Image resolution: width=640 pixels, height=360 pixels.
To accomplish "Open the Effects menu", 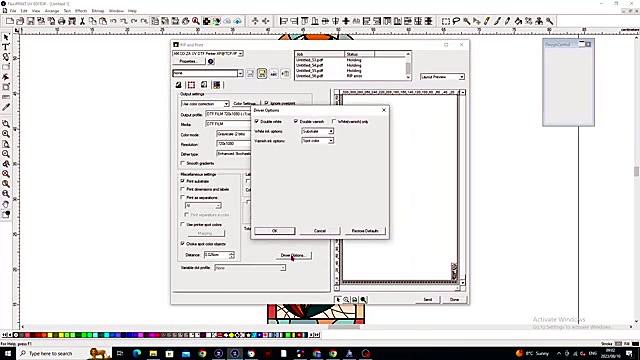I will point(81,11).
